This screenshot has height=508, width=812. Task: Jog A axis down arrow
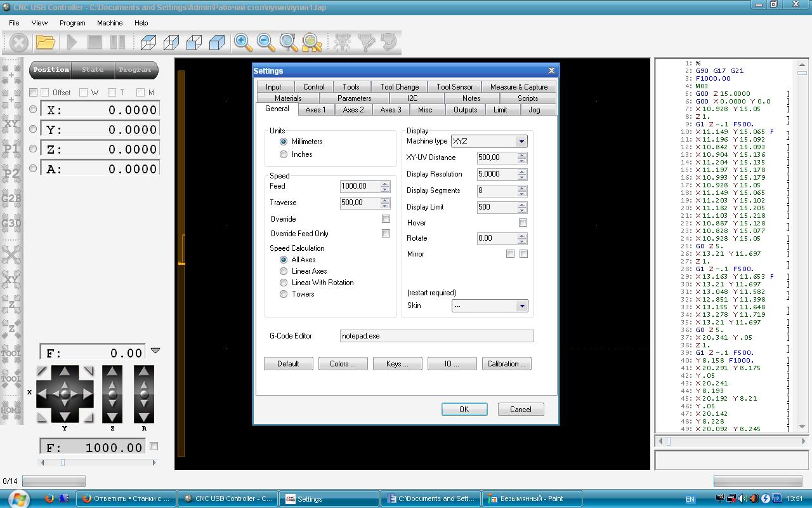click(x=144, y=417)
